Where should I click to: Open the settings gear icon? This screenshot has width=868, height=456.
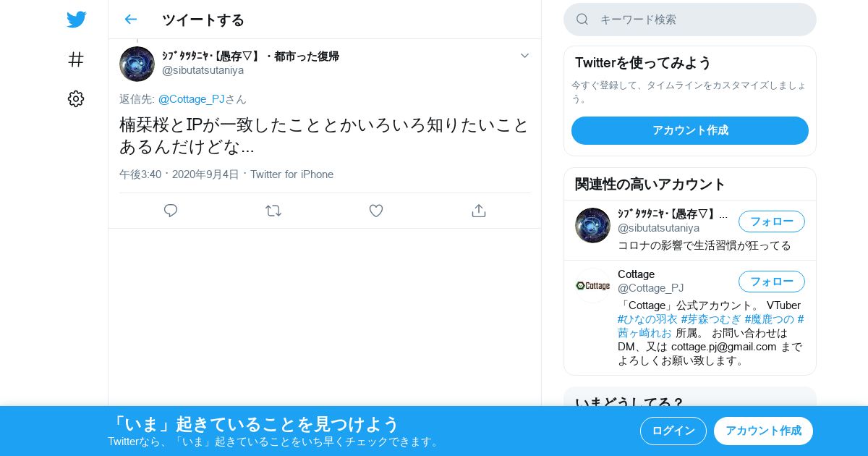[x=76, y=98]
